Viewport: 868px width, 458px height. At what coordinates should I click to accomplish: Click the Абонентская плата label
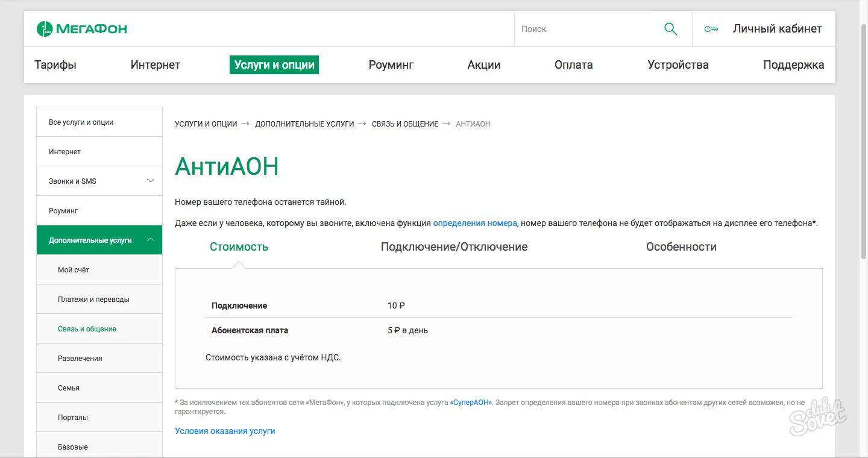(x=250, y=330)
